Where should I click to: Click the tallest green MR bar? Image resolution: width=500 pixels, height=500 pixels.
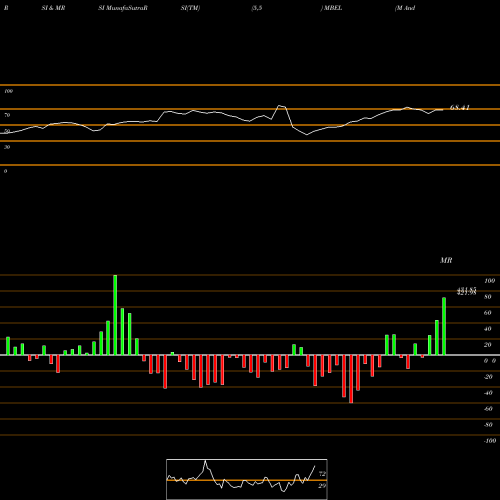[x=115, y=315]
